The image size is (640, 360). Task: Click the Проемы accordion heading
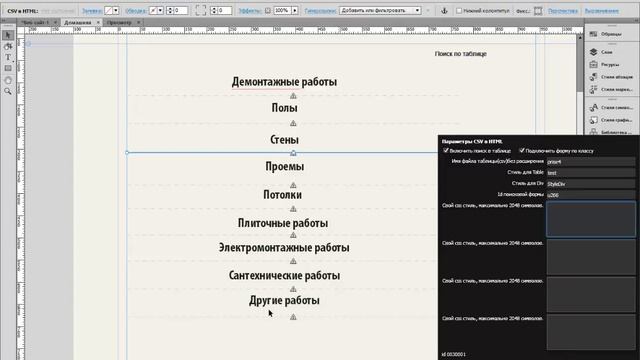pyautogui.click(x=284, y=167)
